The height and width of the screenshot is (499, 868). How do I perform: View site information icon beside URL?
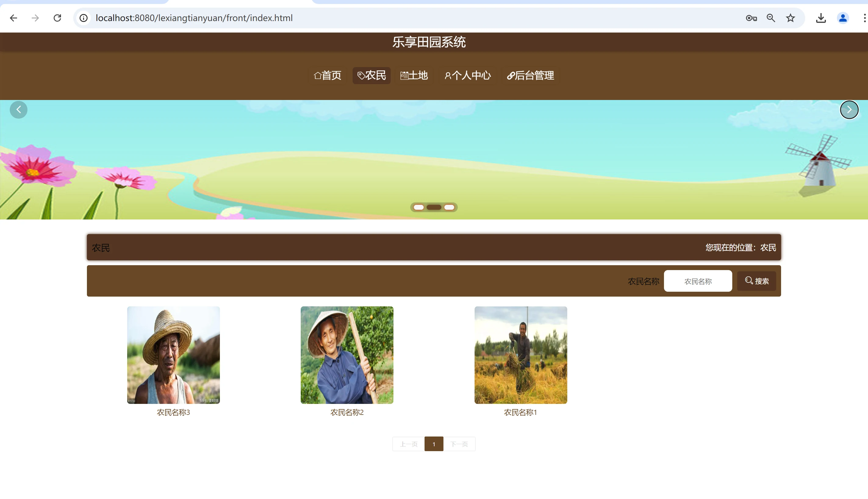(84, 18)
